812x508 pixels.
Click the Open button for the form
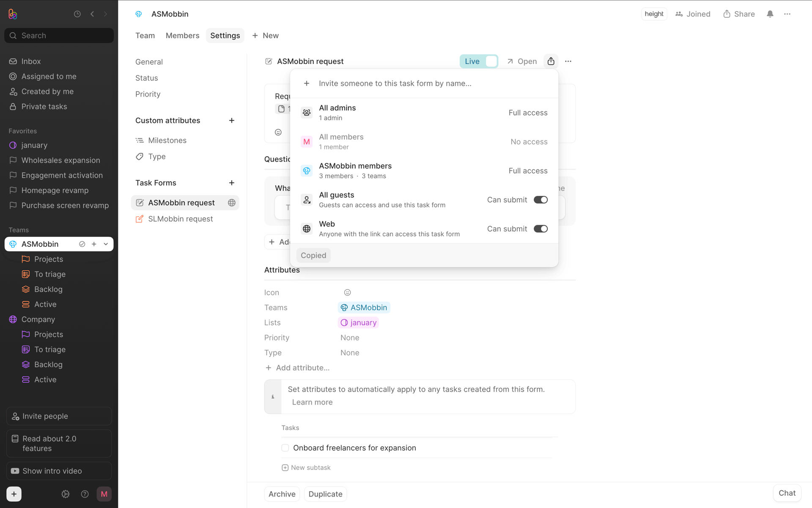[x=521, y=61]
